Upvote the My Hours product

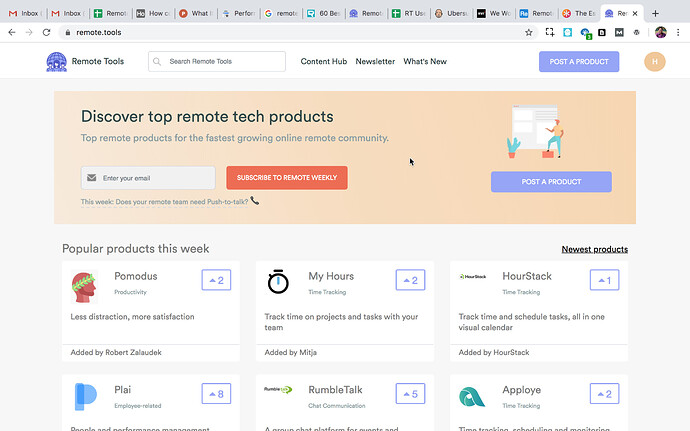(410, 280)
